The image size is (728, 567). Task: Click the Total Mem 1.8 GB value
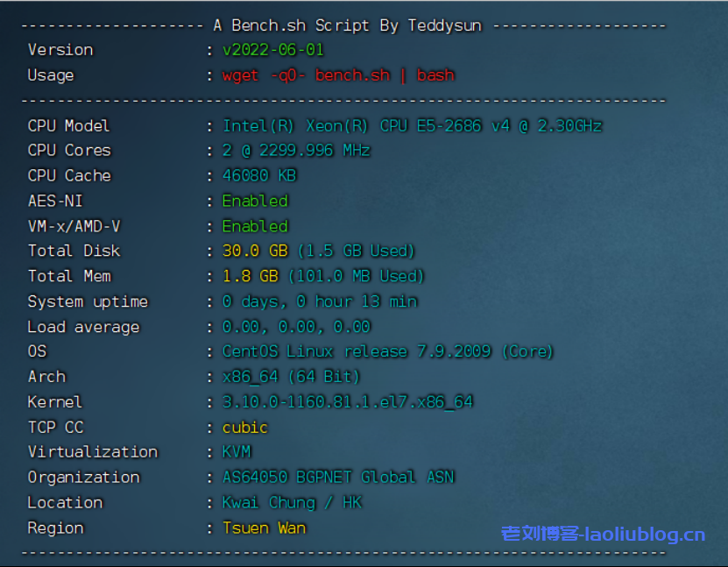(250, 276)
